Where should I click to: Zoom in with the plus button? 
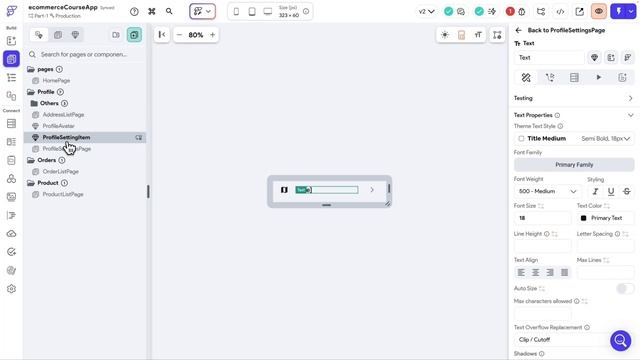212,35
